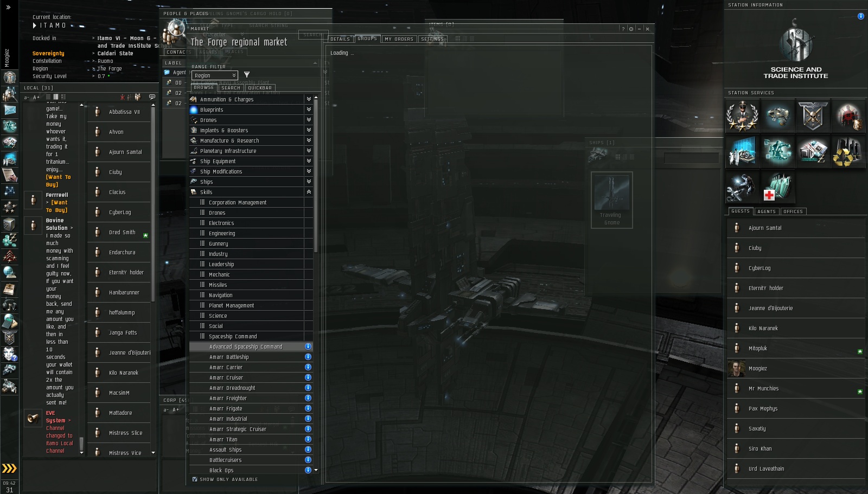Screen dimensions: 868x494
Task: Open the Fitting station service
Action: 778,151
